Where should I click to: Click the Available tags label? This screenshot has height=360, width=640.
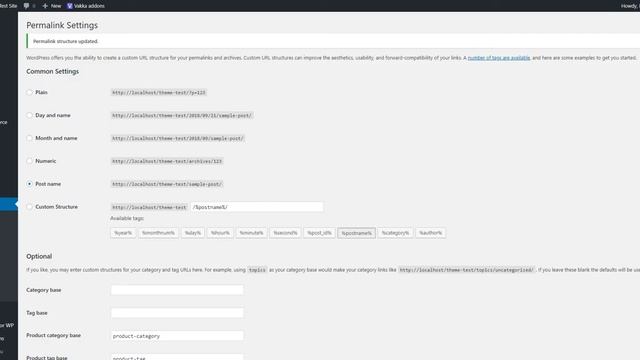[127, 218]
